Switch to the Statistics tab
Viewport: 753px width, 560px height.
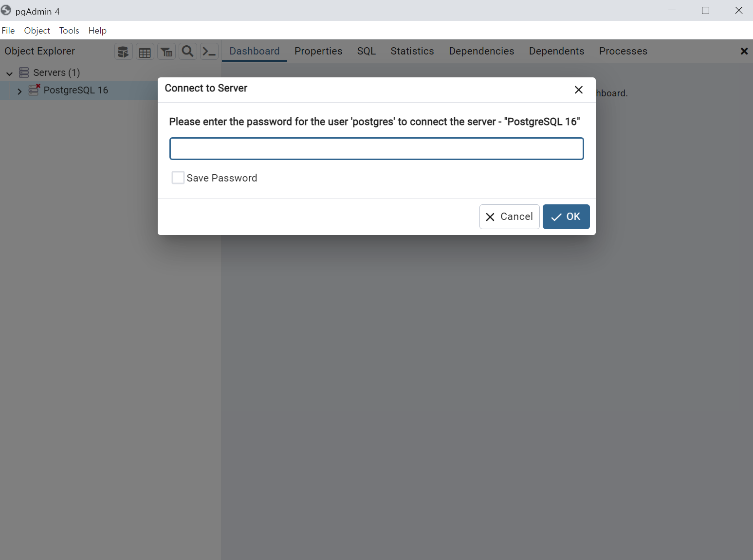tap(412, 51)
